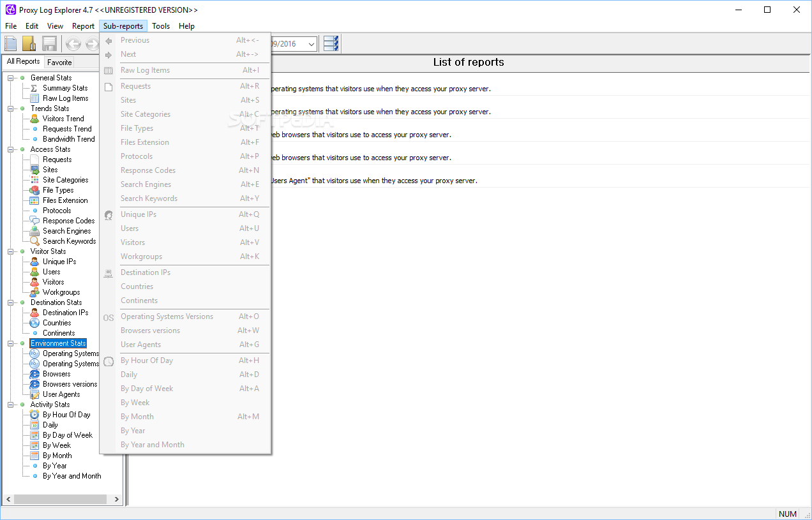Select Browsers versions in the report tree
The image size is (812, 520).
(x=70, y=384)
